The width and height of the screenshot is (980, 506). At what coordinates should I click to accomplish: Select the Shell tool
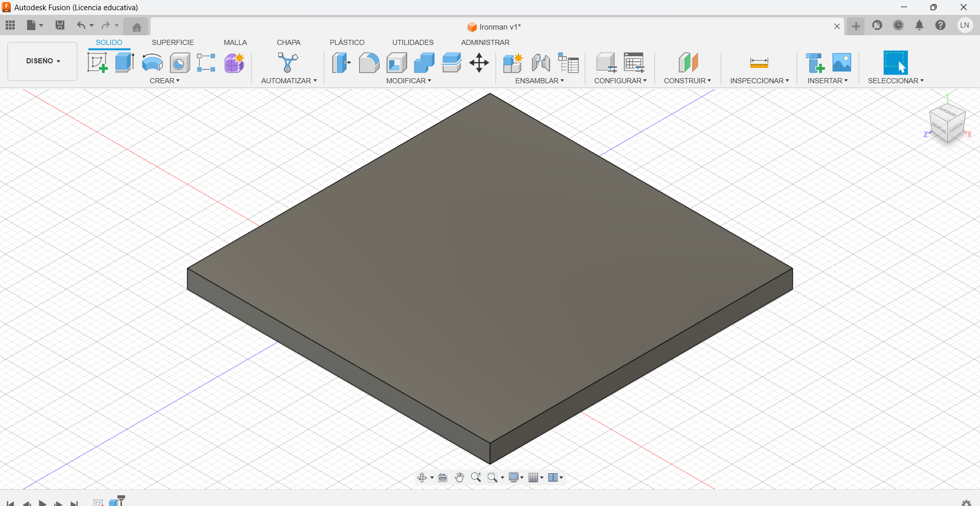[x=397, y=63]
